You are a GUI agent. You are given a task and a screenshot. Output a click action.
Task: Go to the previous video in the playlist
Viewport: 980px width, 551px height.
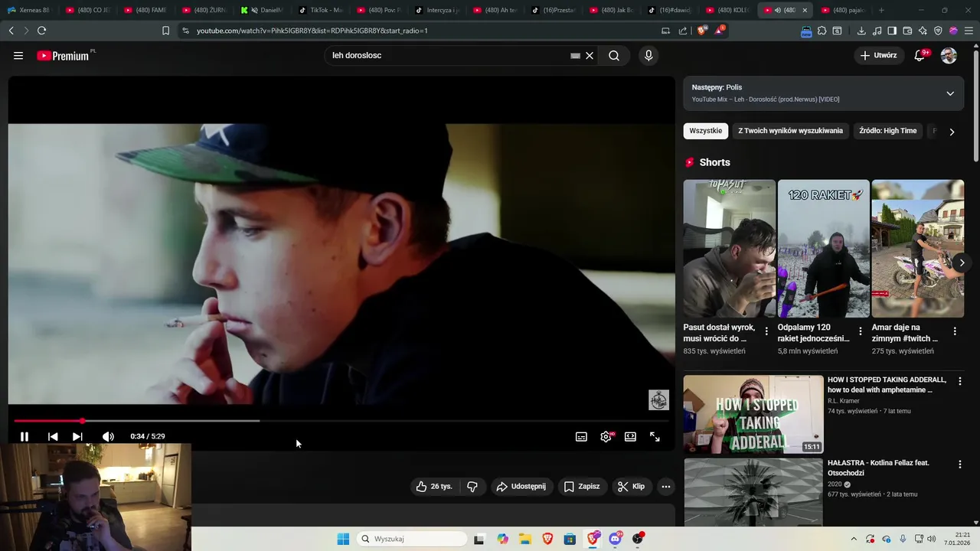53,436
